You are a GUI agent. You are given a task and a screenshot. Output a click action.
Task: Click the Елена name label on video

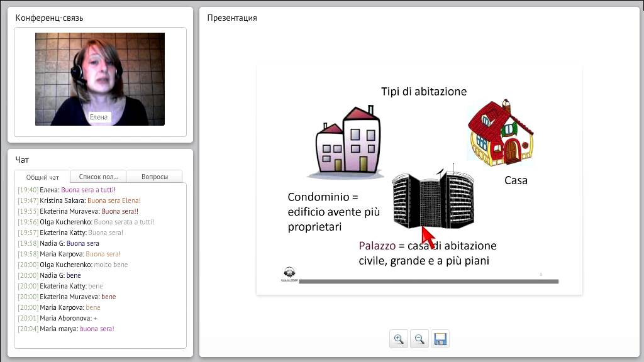(x=99, y=117)
